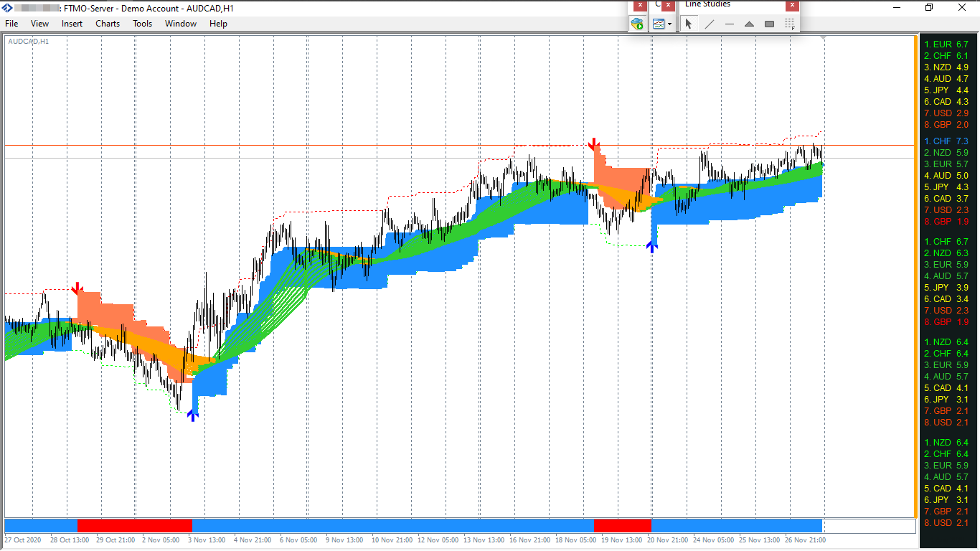Click the AUDCAD,H1 chart label

[29, 42]
